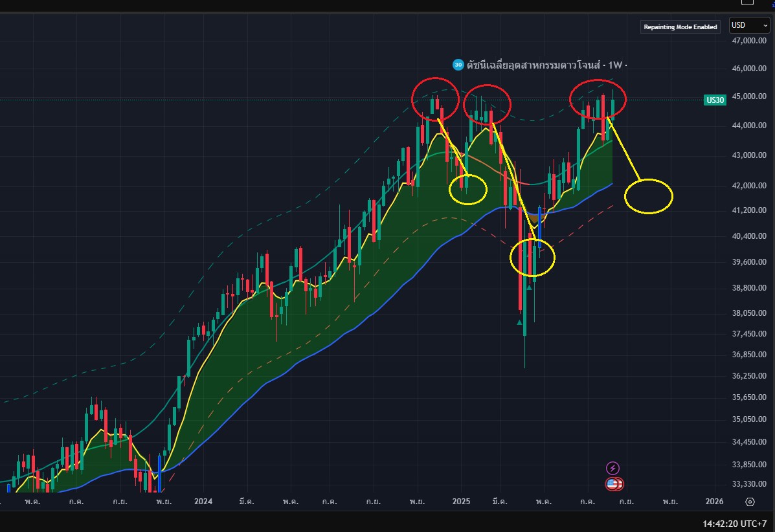
Task: Click the 2024 label on time axis
Action: click(203, 502)
